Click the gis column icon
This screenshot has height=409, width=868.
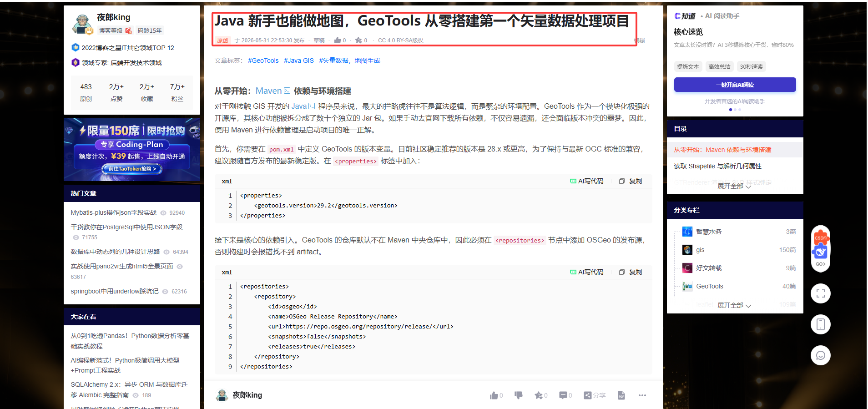click(687, 250)
